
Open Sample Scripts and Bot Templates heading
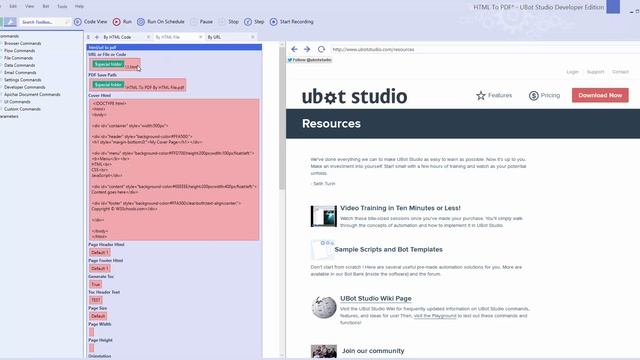(389, 249)
